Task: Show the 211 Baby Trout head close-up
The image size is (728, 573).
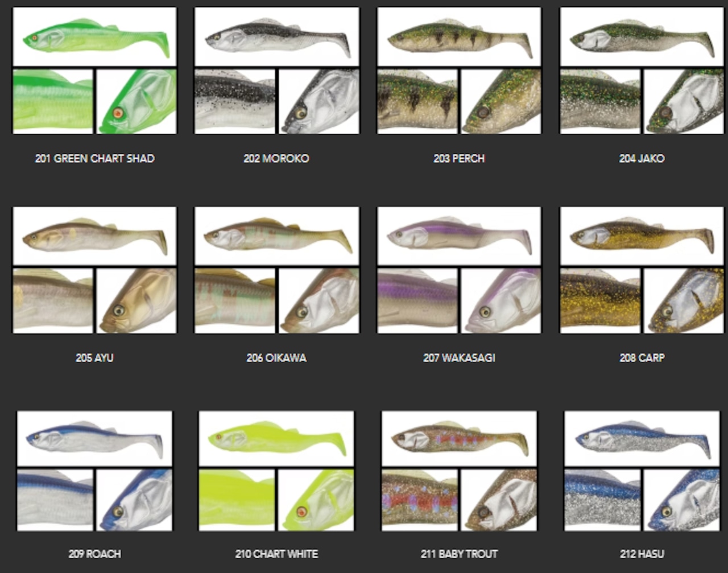Action: pyautogui.click(x=499, y=500)
